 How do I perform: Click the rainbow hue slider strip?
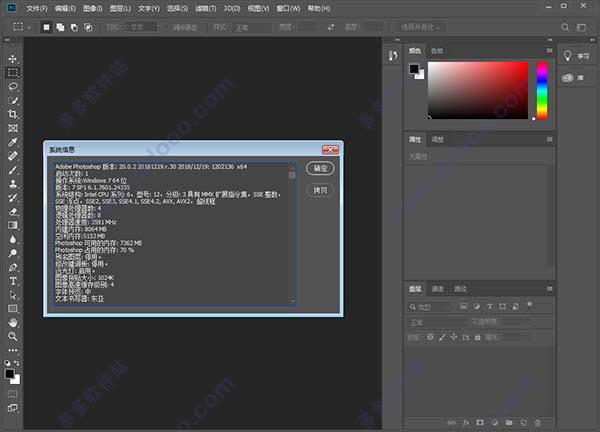[542, 91]
